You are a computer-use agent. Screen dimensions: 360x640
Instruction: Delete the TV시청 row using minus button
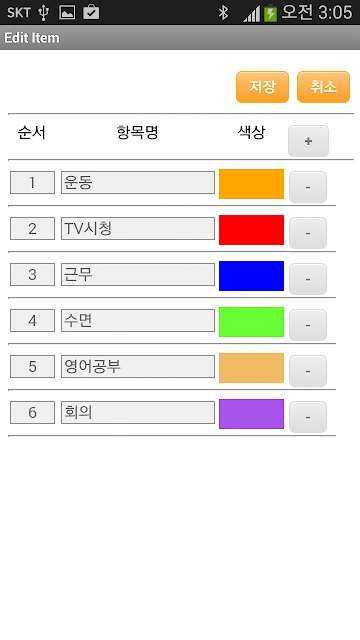point(308,233)
